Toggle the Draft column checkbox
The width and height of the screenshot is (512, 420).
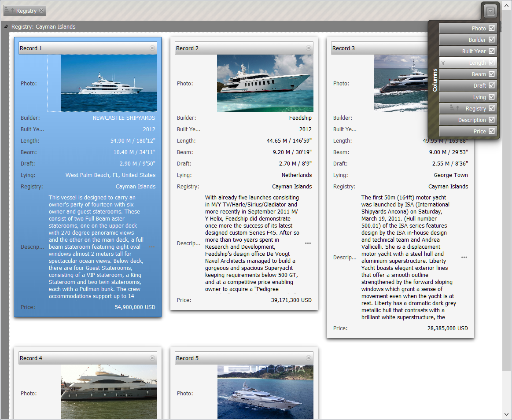coord(492,85)
